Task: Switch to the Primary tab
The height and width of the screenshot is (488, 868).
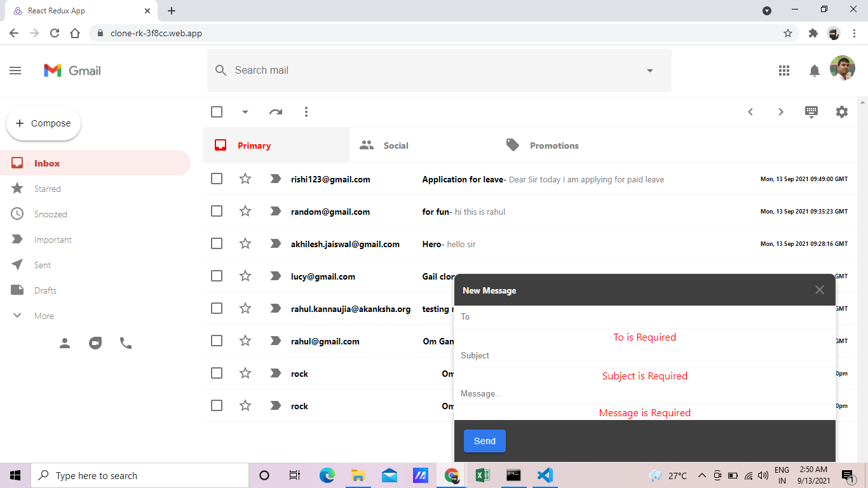Action: click(x=276, y=146)
